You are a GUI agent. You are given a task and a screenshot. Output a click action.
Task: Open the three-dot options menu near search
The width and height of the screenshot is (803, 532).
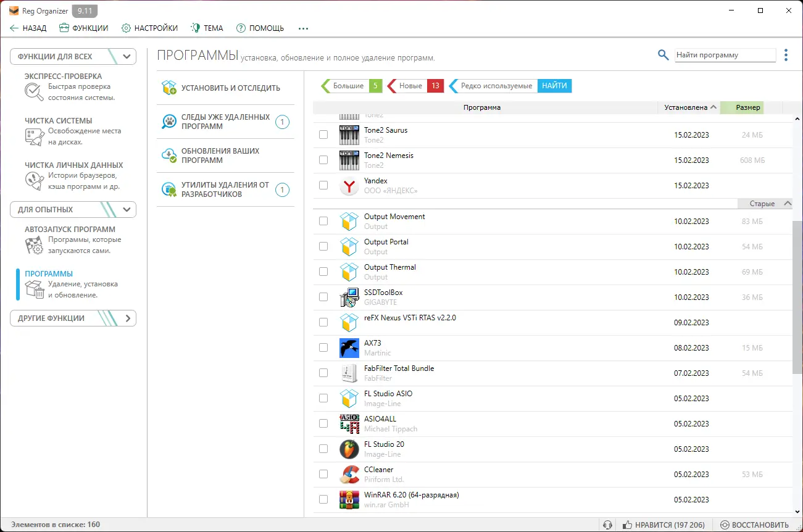(786, 55)
